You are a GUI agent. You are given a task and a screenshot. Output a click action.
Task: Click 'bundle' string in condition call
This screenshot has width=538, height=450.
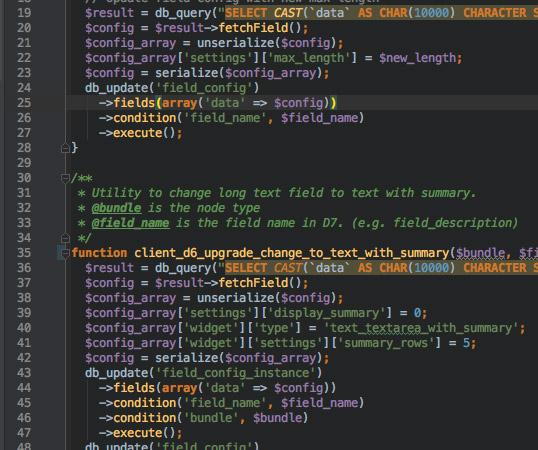click(211, 418)
